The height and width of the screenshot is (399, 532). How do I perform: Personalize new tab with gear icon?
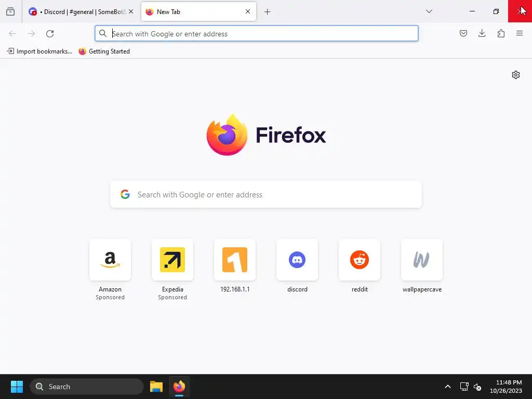pyautogui.click(x=516, y=75)
